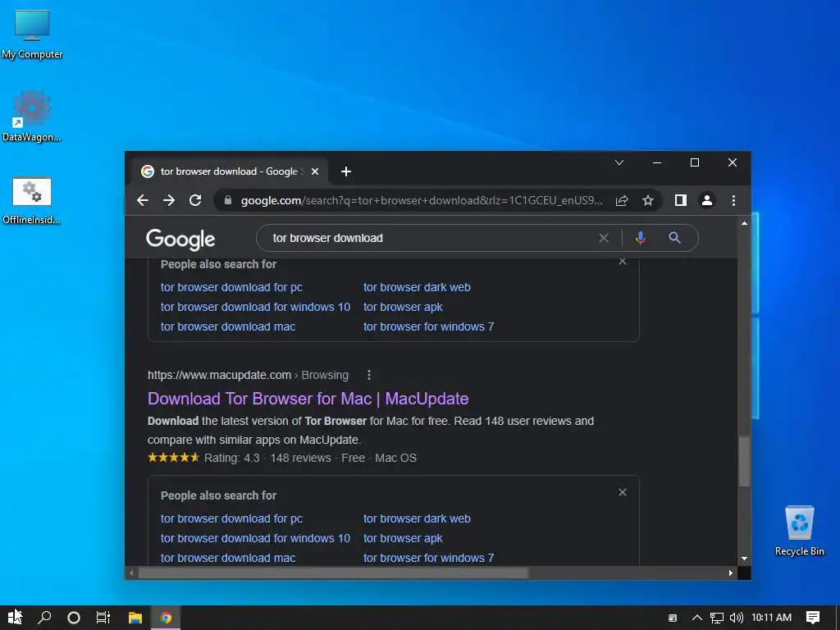Image resolution: width=840 pixels, height=630 pixels.
Task: Open Cortana circle on taskbar
Action: pyautogui.click(x=74, y=618)
